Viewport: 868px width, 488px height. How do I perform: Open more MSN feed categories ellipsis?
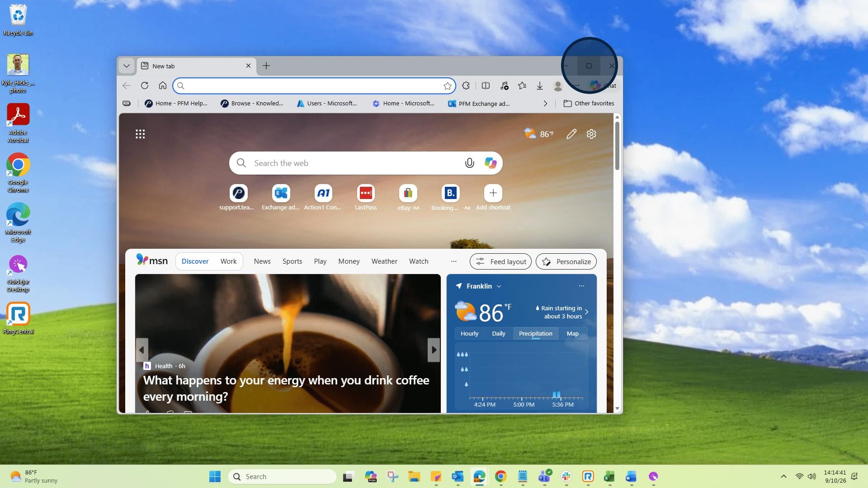click(453, 261)
